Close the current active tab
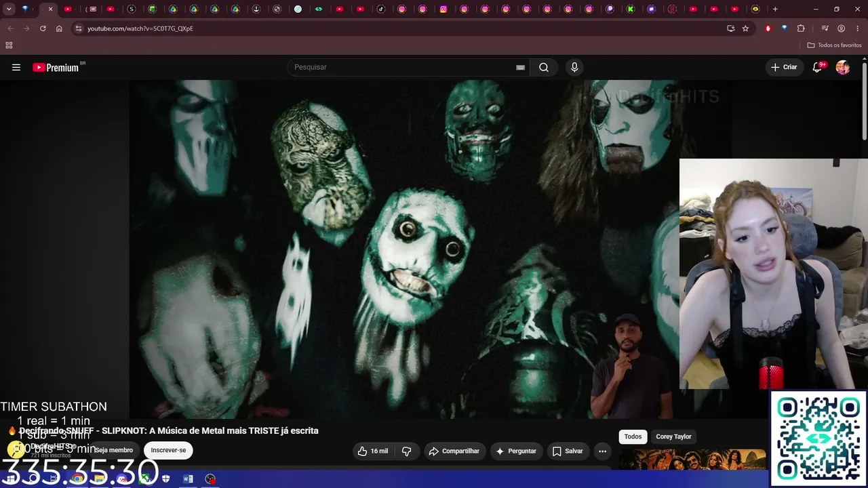The height and width of the screenshot is (488, 868). pyautogui.click(x=50, y=9)
